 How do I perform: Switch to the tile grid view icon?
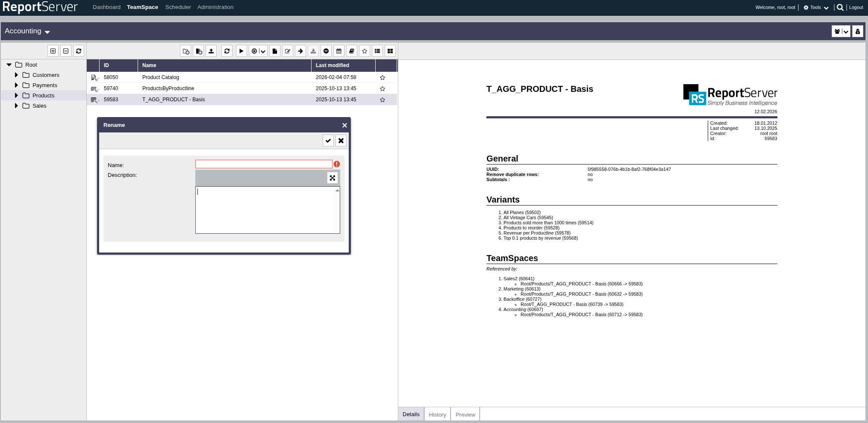(390, 51)
